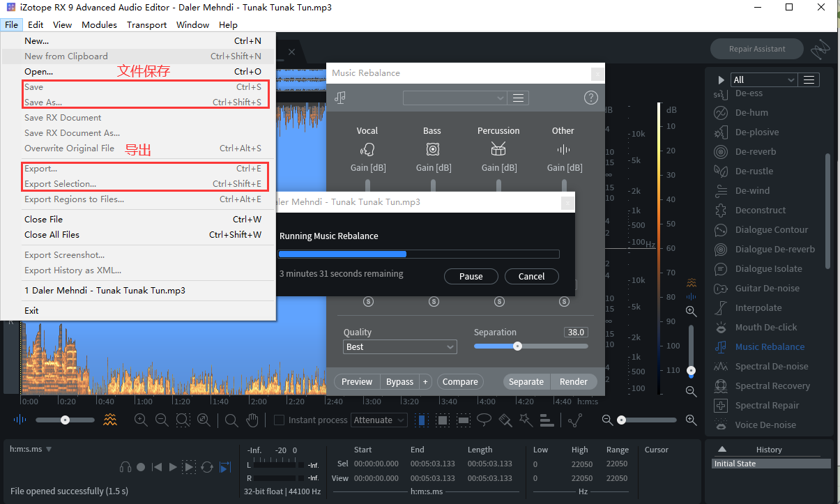The width and height of the screenshot is (840, 504).
Task: Click zoom out full icon in toolbar
Action: click(x=204, y=420)
